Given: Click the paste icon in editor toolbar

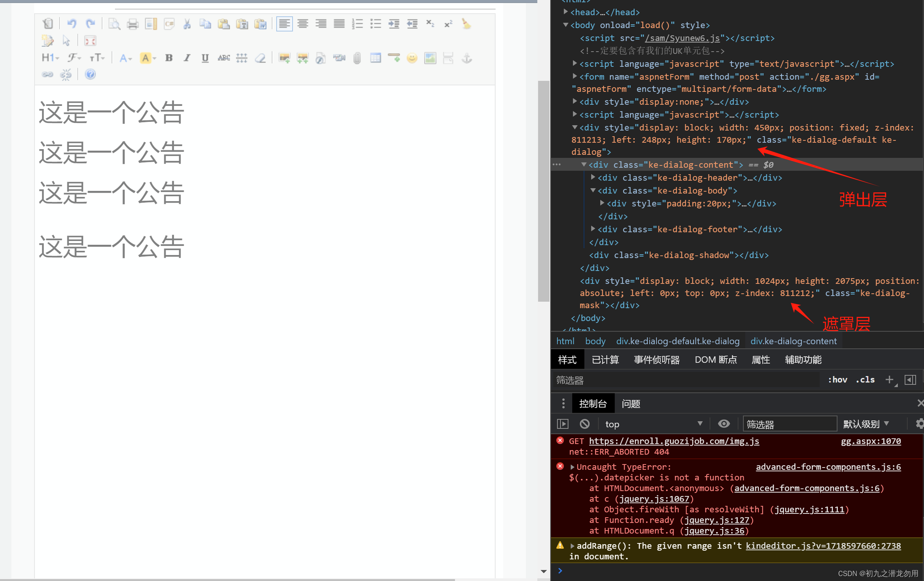Looking at the screenshot, I should pos(224,24).
